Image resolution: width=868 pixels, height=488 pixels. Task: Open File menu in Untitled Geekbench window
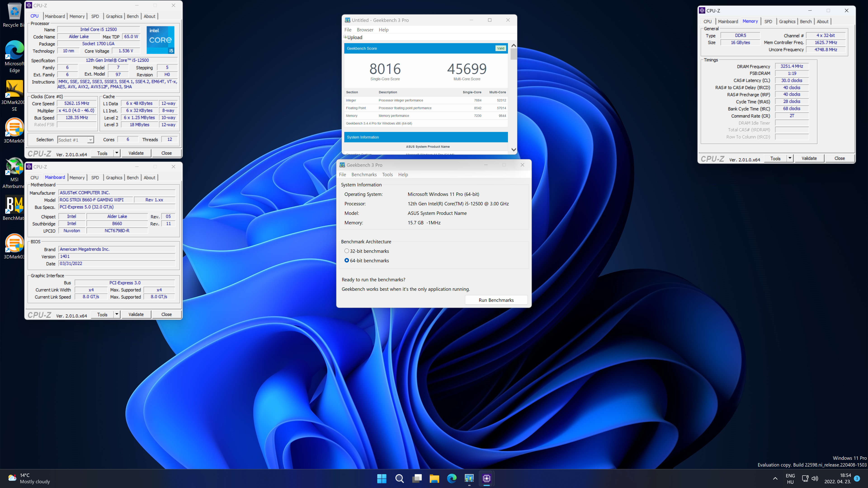click(x=348, y=30)
